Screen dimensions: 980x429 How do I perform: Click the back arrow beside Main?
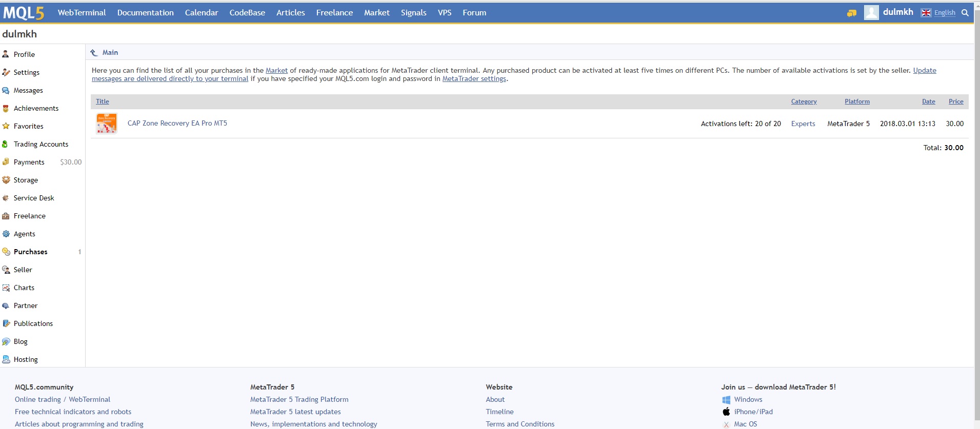[94, 52]
